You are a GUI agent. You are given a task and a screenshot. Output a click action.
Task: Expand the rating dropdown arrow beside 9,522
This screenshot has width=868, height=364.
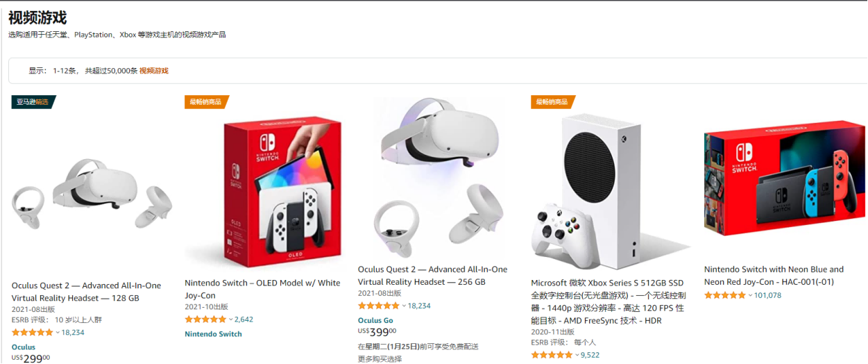577,355
